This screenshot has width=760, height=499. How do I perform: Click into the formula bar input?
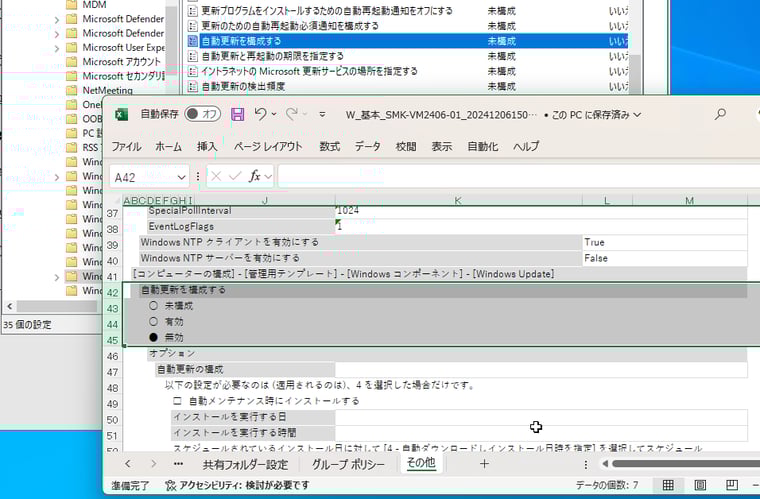(519, 176)
